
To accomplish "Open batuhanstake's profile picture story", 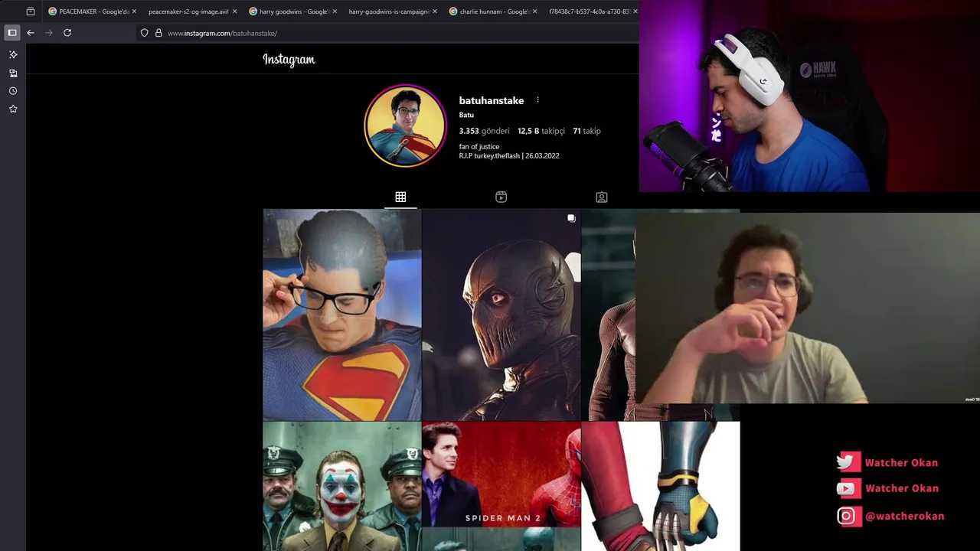I will (x=405, y=126).
